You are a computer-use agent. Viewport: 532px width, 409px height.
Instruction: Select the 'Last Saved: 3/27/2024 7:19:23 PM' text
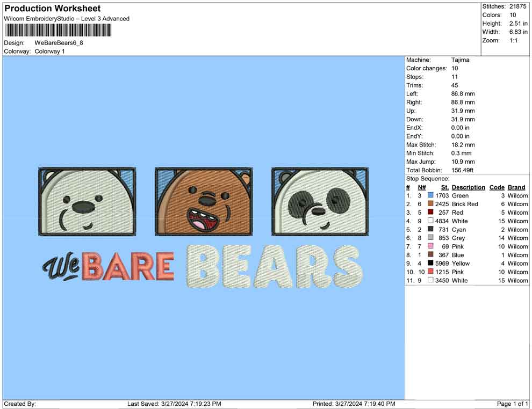coord(174,404)
